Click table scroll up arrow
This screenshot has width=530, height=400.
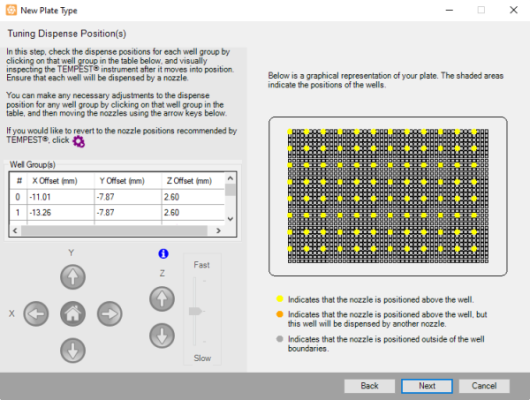[231, 178]
